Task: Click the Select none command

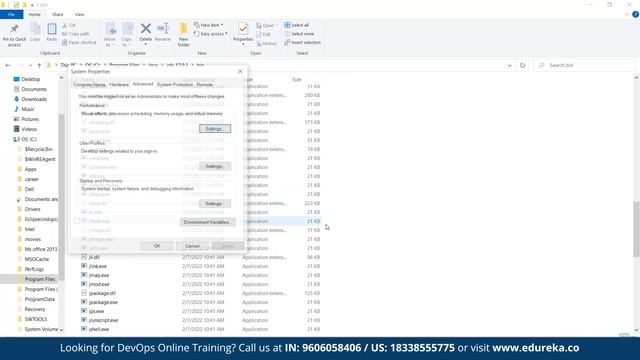Action: click(x=299, y=34)
